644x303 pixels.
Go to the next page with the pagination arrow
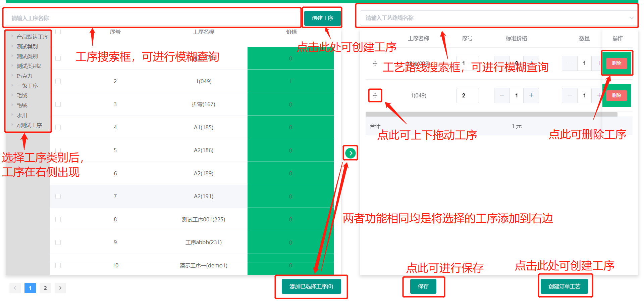(x=60, y=288)
